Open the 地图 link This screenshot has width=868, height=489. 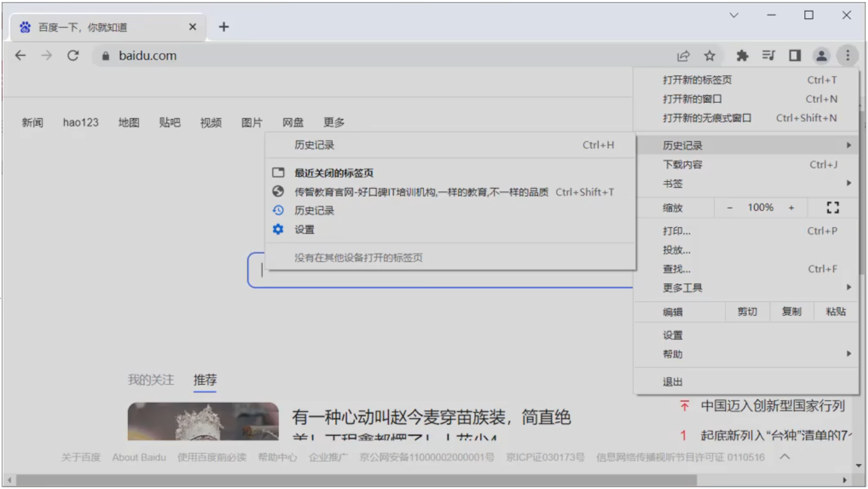click(x=129, y=123)
